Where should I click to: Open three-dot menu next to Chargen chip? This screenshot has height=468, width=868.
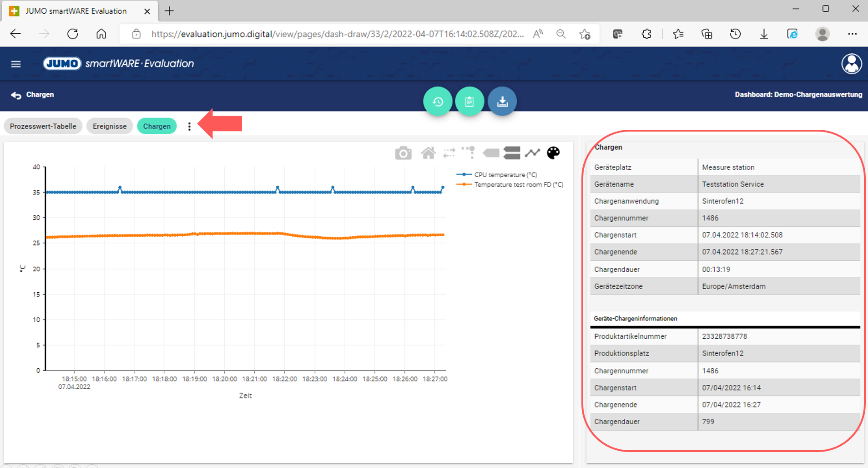[x=189, y=127]
